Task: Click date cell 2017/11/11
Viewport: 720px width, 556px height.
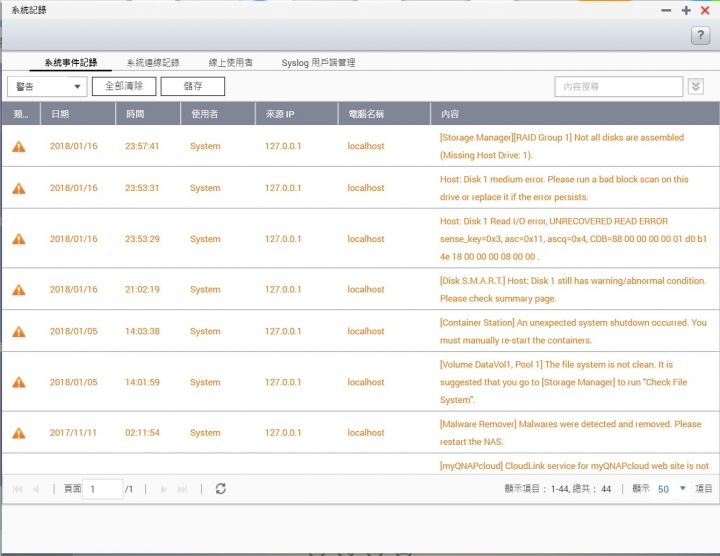Action: point(73,432)
